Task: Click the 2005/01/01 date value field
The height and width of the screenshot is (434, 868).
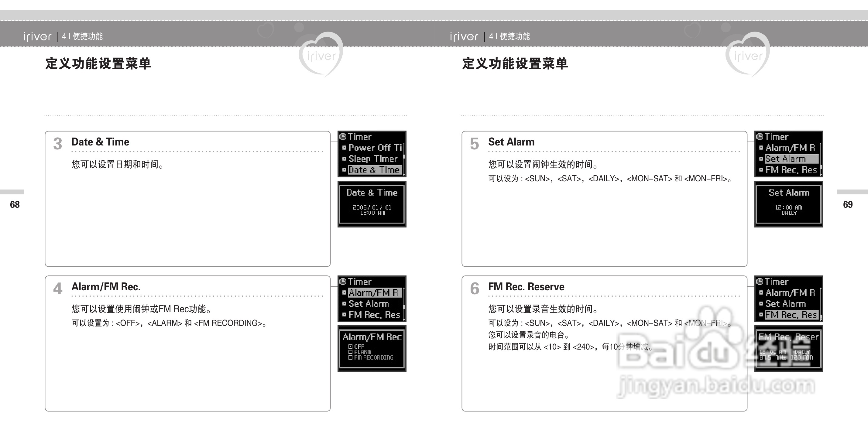Action: pos(372,207)
